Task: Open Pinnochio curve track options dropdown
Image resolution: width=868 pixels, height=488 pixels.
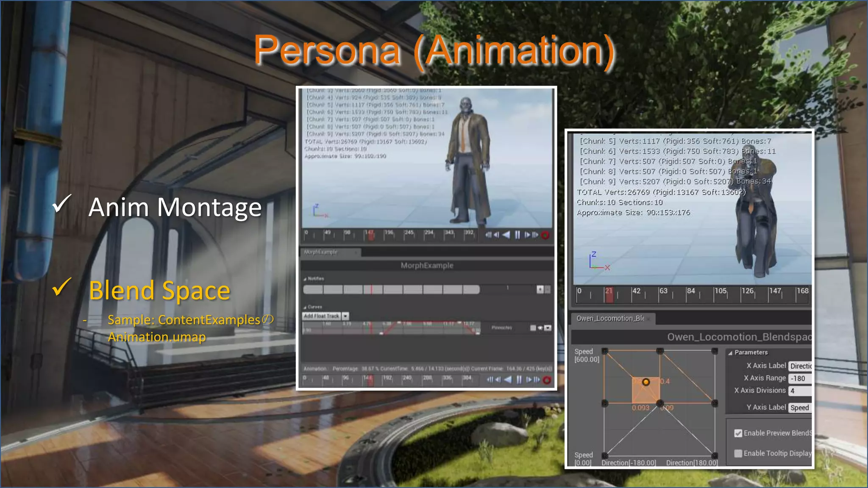Action: click(x=548, y=328)
